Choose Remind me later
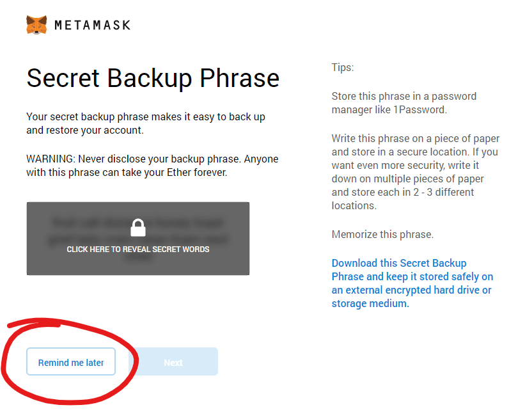532x412 pixels. click(x=71, y=361)
